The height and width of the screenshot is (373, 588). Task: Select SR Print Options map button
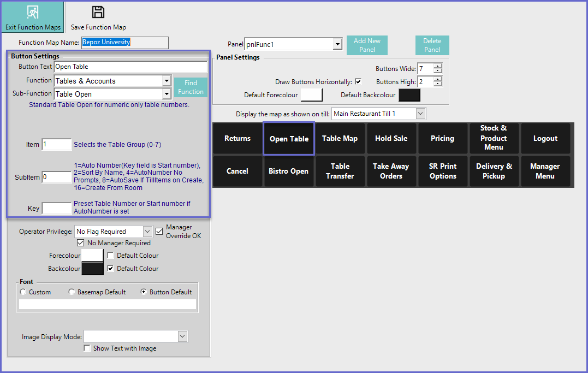pyautogui.click(x=442, y=171)
